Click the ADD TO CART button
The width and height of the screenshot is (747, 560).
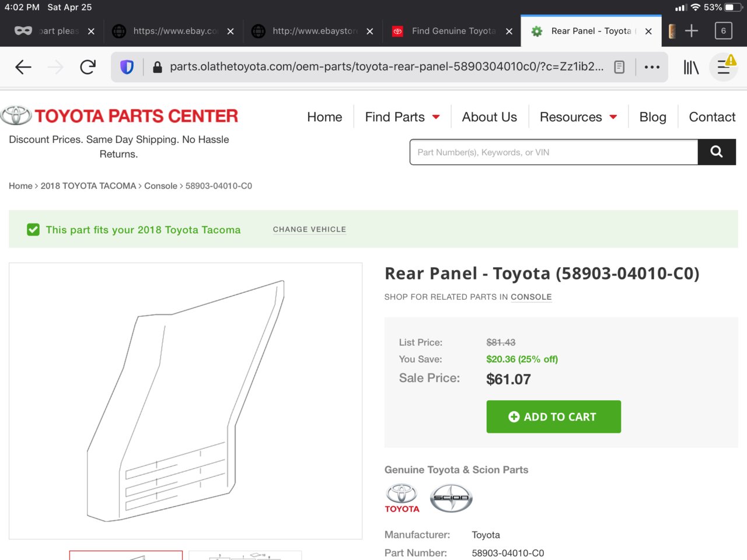553,416
